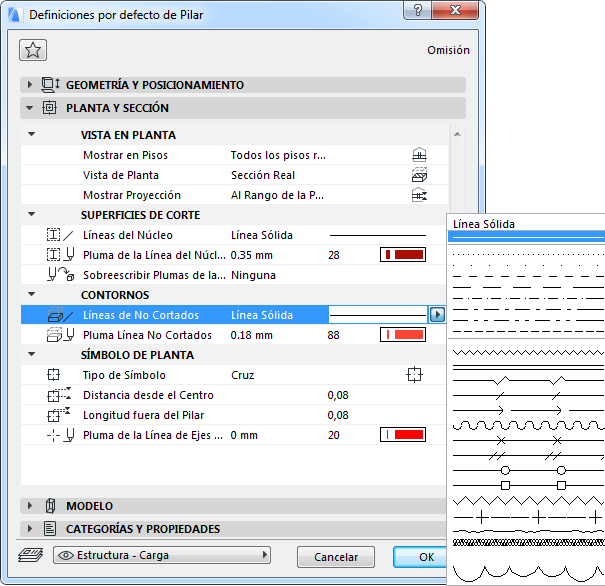Collapse the Símbolo de Planta group
Image resolution: width=605 pixels, height=586 pixels.
[32, 355]
